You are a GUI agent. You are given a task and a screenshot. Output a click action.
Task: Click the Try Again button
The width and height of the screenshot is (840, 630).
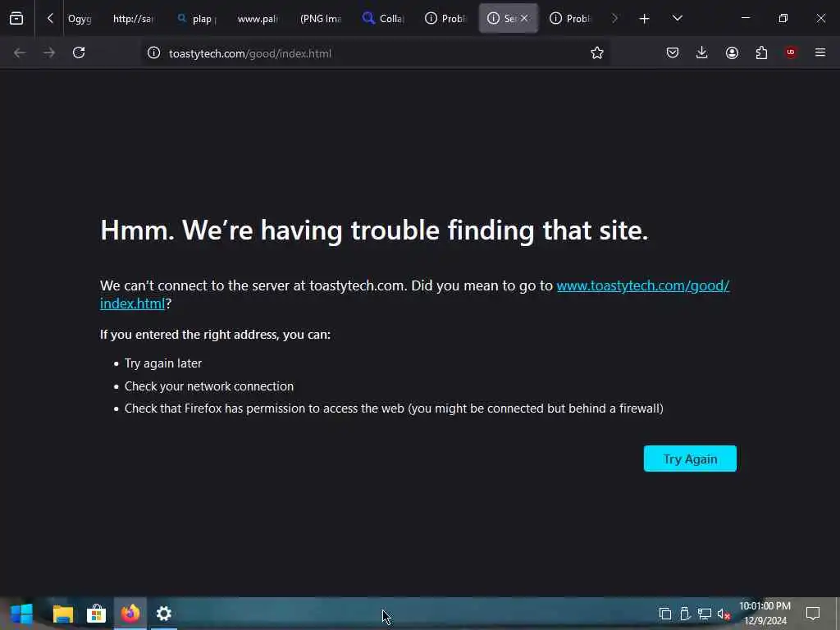coord(690,459)
